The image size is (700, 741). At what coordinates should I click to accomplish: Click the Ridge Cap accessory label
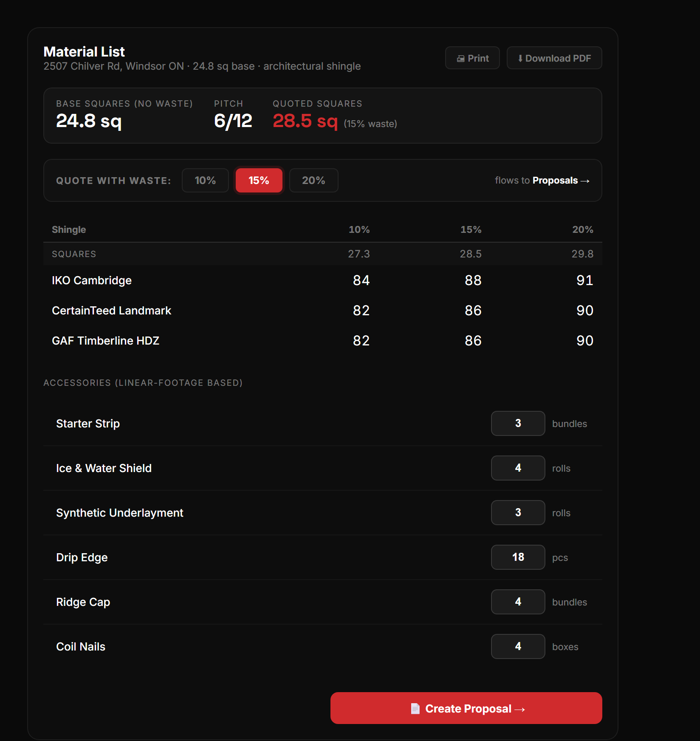pos(83,602)
